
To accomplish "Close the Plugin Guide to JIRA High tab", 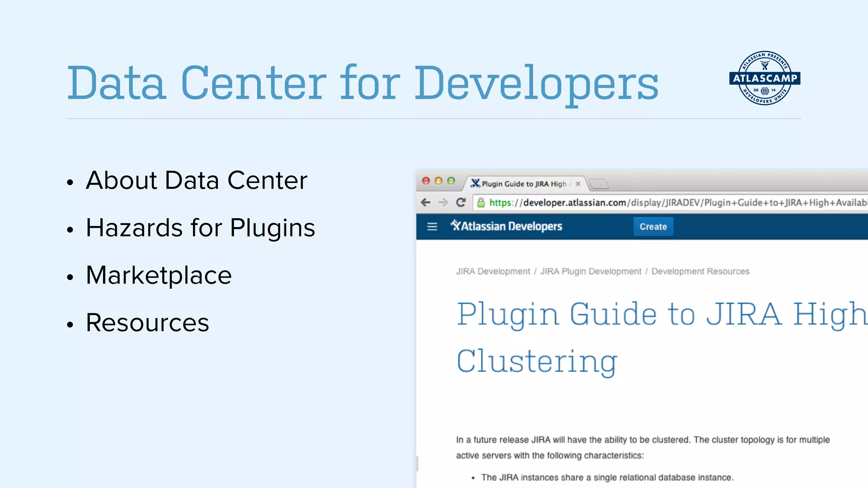I will pyautogui.click(x=578, y=184).
